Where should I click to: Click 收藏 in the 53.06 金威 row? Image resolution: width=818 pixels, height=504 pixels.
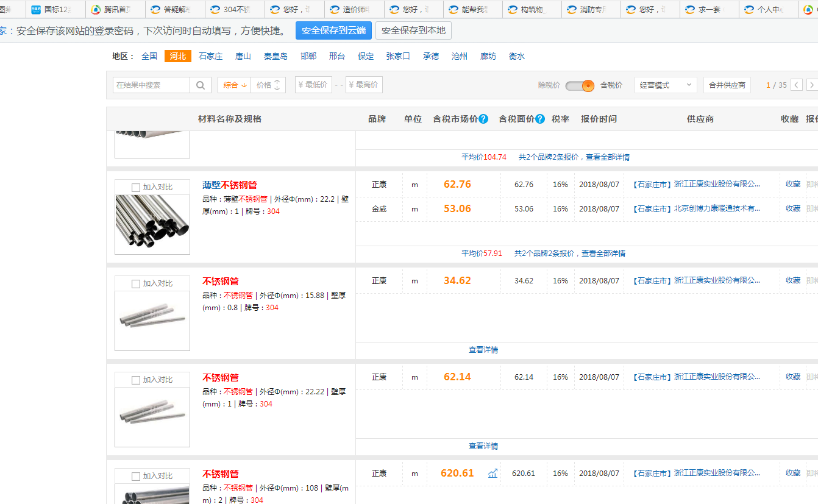click(793, 208)
